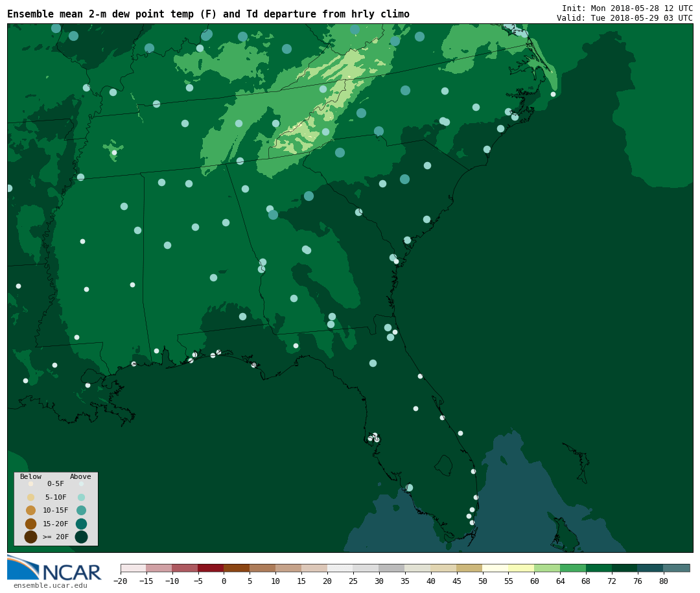Click the colorbar segment between 72 and 76
Screen dimensions: 700x593
625,568
